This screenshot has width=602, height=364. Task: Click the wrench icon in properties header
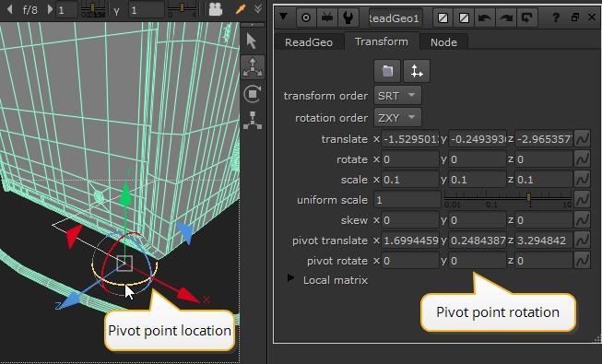point(348,18)
